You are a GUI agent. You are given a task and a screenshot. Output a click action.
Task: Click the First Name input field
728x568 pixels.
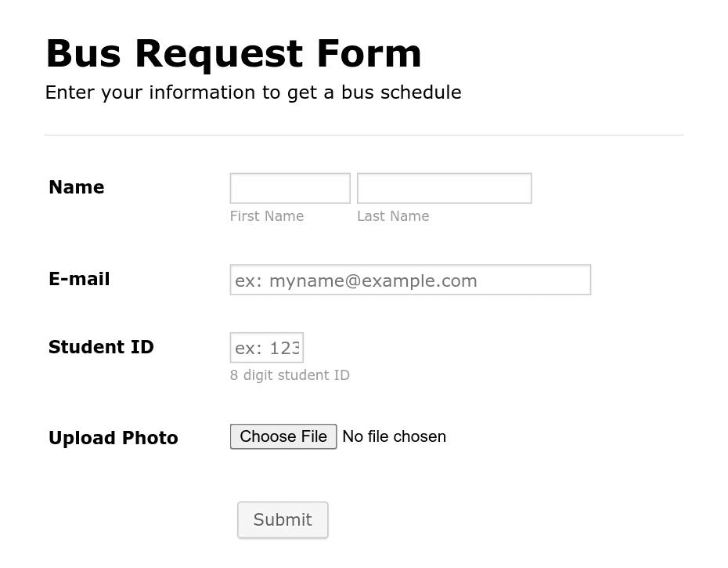tap(290, 188)
